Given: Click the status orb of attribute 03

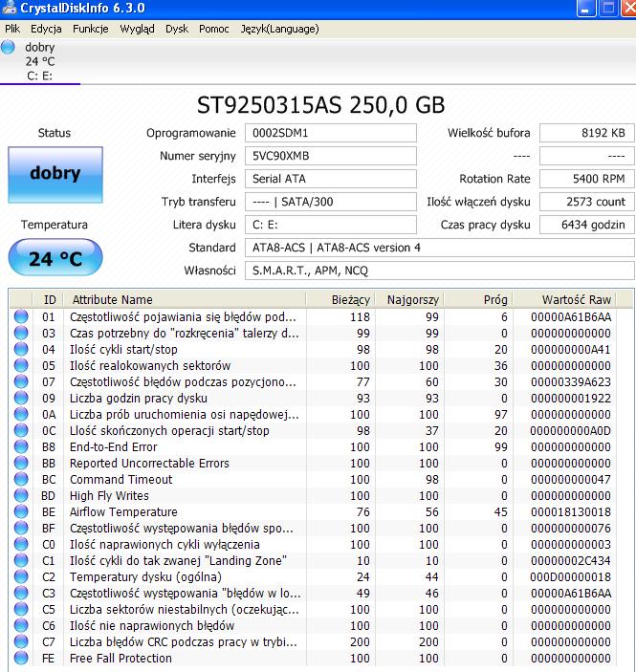Looking at the screenshot, I should pos(21,333).
